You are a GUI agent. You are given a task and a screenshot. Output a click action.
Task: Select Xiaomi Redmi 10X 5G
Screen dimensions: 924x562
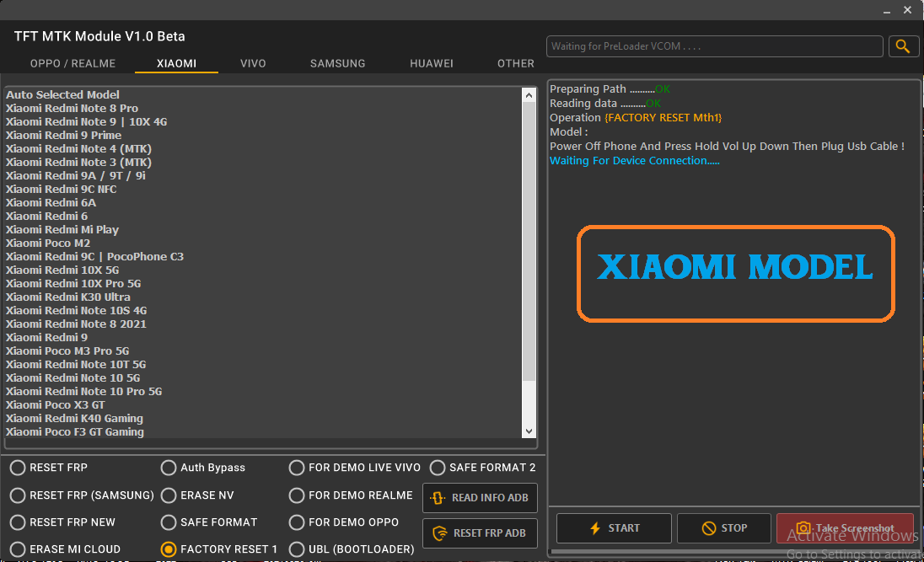click(x=62, y=270)
